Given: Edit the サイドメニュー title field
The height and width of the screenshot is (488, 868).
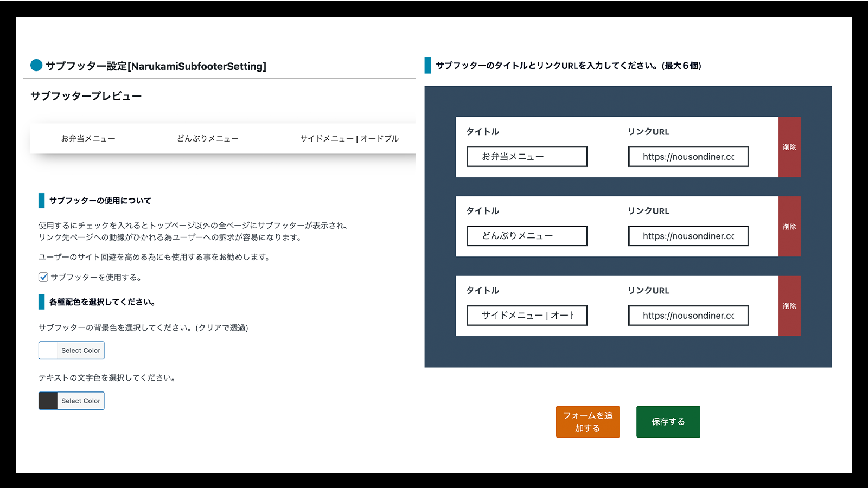Looking at the screenshot, I should [x=526, y=316].
